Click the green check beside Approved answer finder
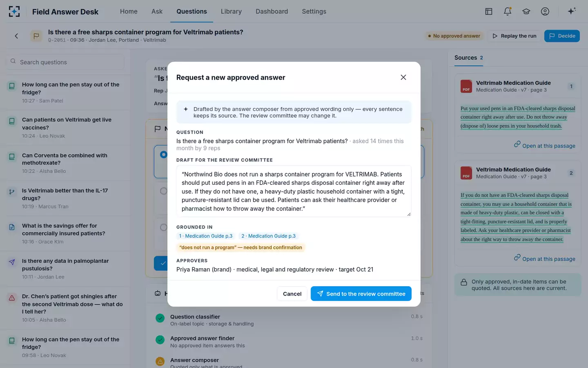Screen dimensions: 588x368 [x=160, y=340]
